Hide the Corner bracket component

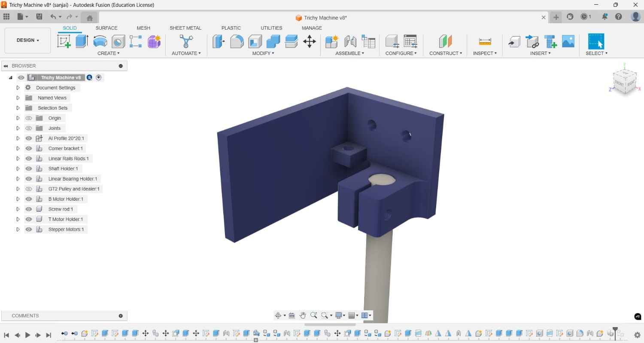[x=28, y=148]
